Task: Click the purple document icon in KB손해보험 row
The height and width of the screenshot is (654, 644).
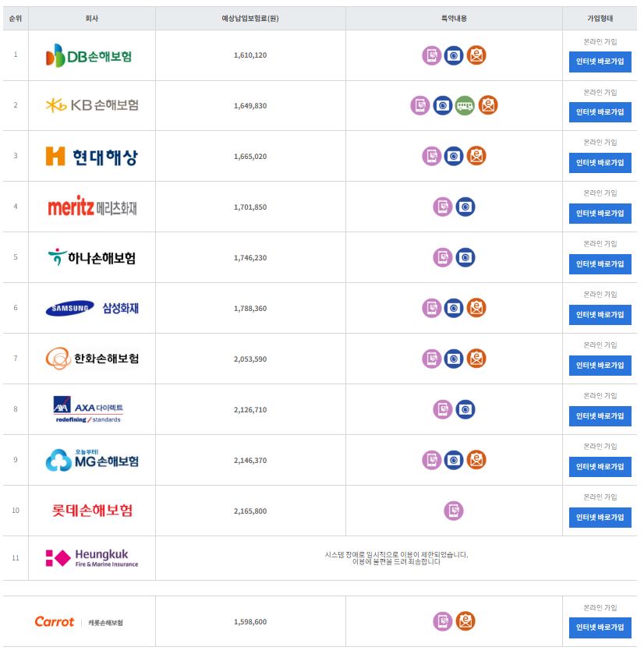Action: (420, 105)
